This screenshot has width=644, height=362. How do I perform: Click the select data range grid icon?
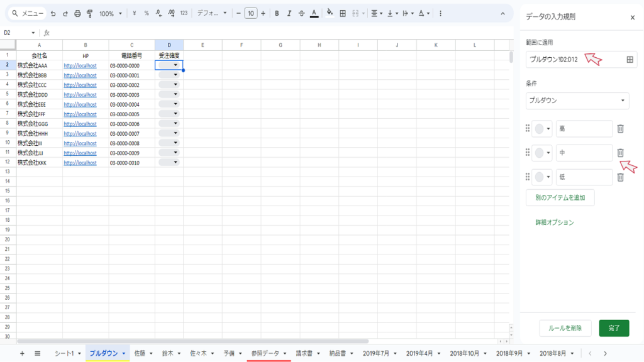click(x=630, y=59)
